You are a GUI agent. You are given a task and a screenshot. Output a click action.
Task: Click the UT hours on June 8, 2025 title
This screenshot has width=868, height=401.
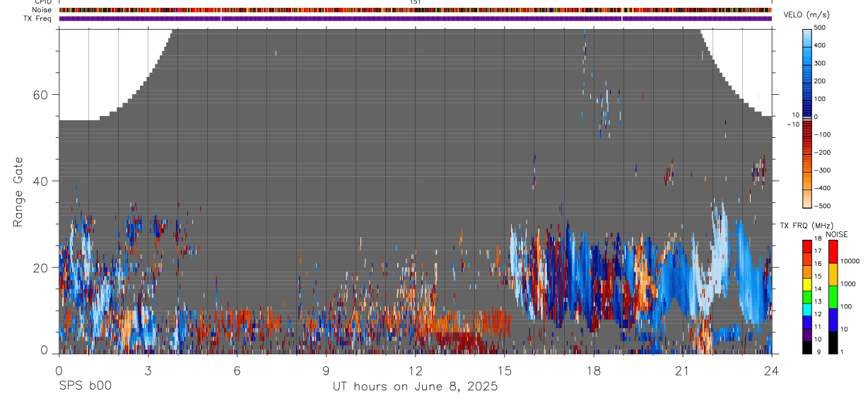click(x=416, y=387)
